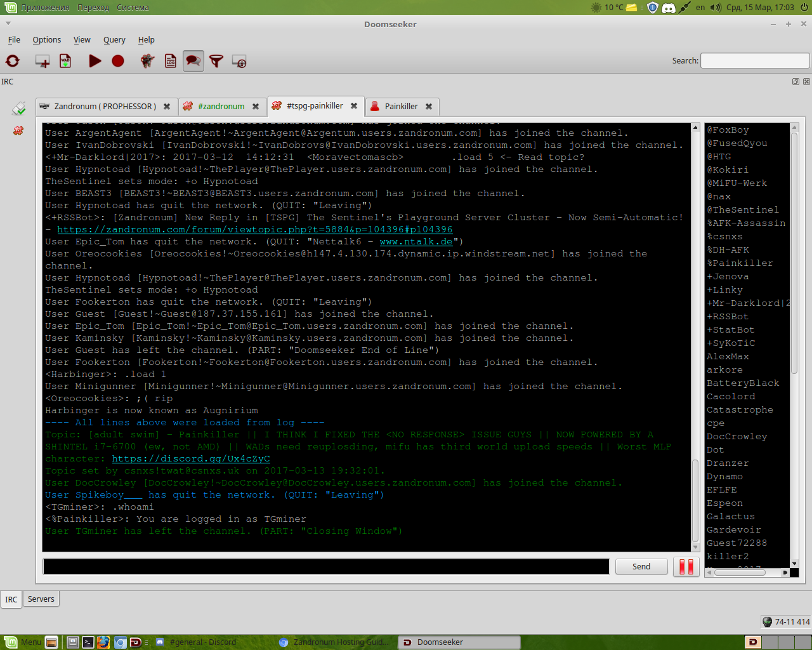Switch to the #general - Discord taskbar window

pyautogui.click(x=203, y=642)
